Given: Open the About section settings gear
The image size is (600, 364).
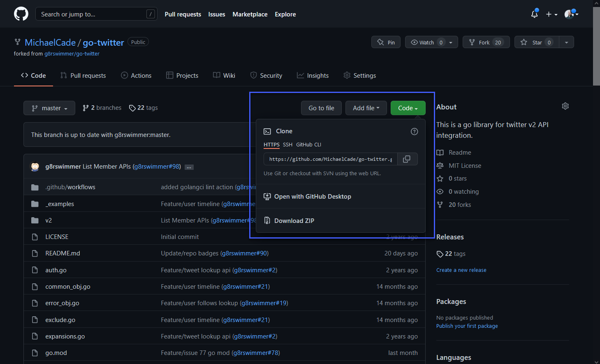Looking at the screenshot, I should click(565, 106).
